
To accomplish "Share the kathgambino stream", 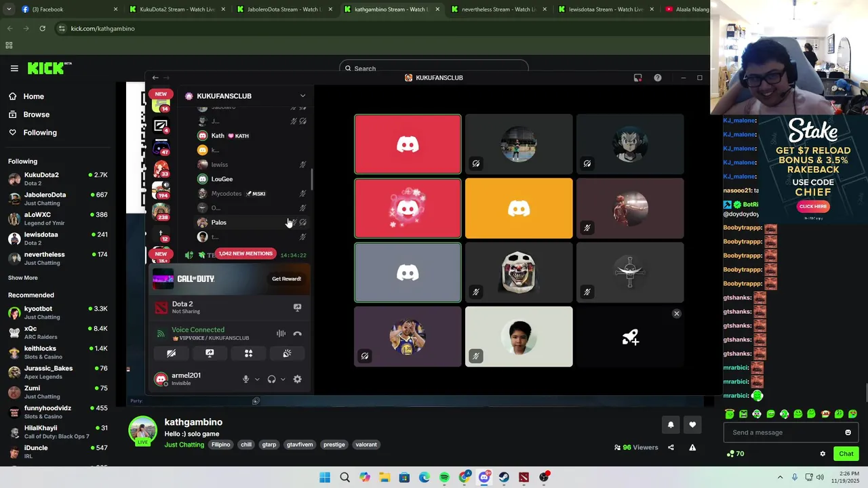I will point(671,447).
